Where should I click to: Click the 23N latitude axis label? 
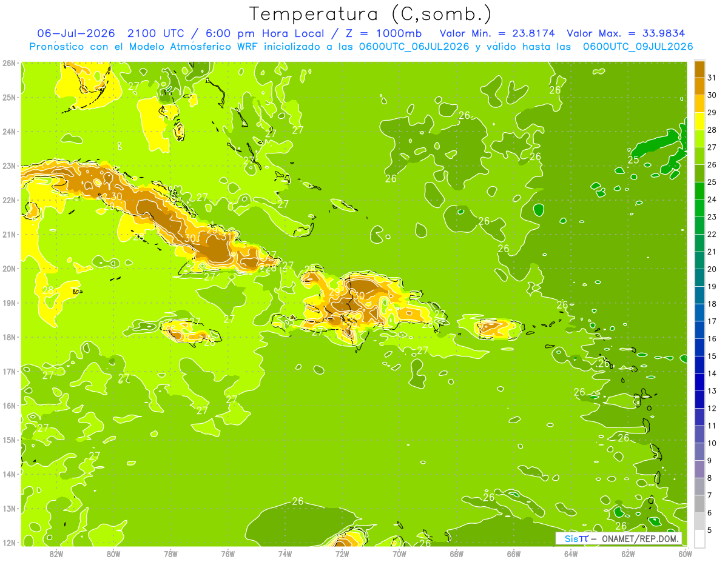8,166
